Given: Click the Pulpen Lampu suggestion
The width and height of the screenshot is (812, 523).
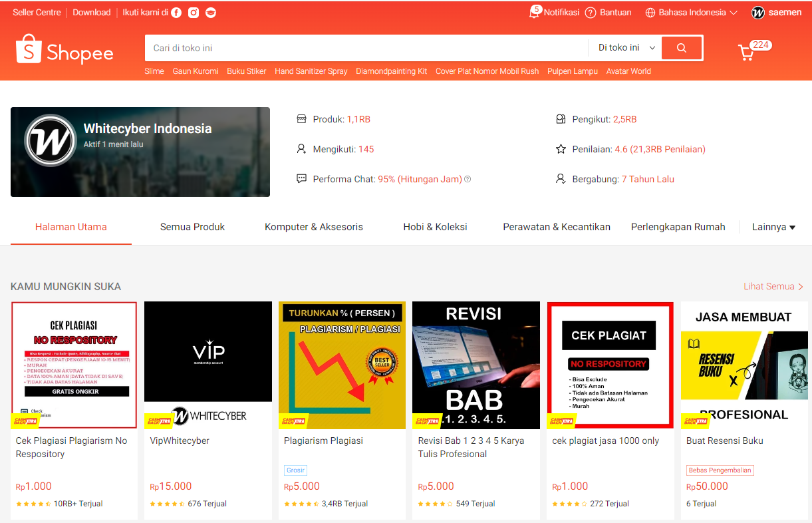Looking at the screenshot, I should [x=573, y=71].
